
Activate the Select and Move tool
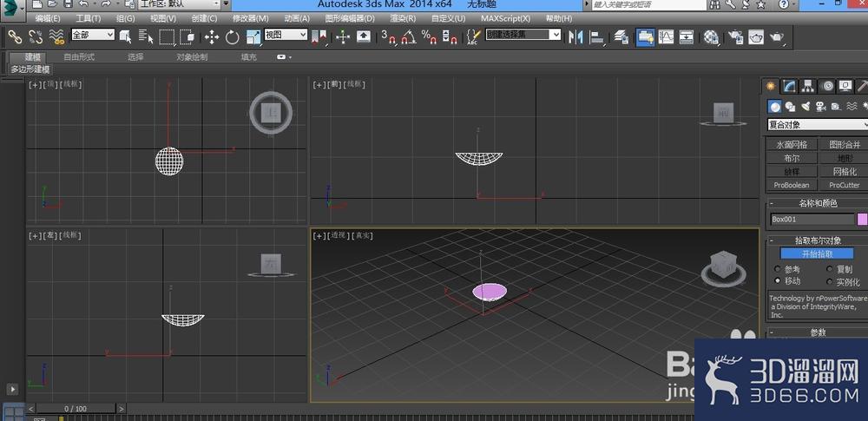[x=212, y=37]
